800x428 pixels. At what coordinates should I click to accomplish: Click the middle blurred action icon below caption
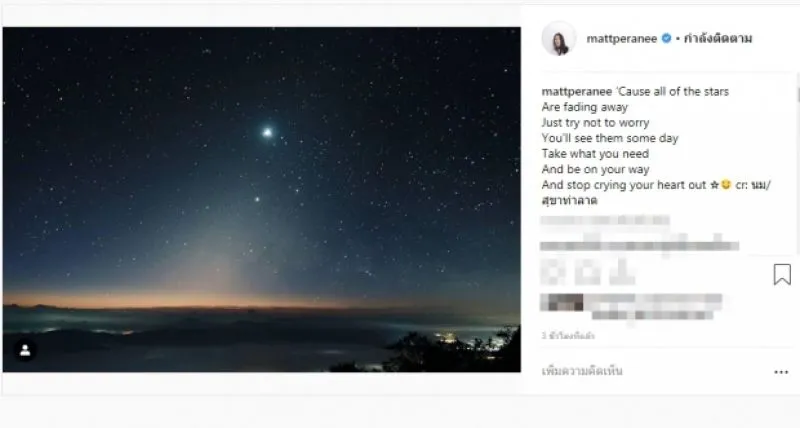pyautogui.click(x=588, y=271)
